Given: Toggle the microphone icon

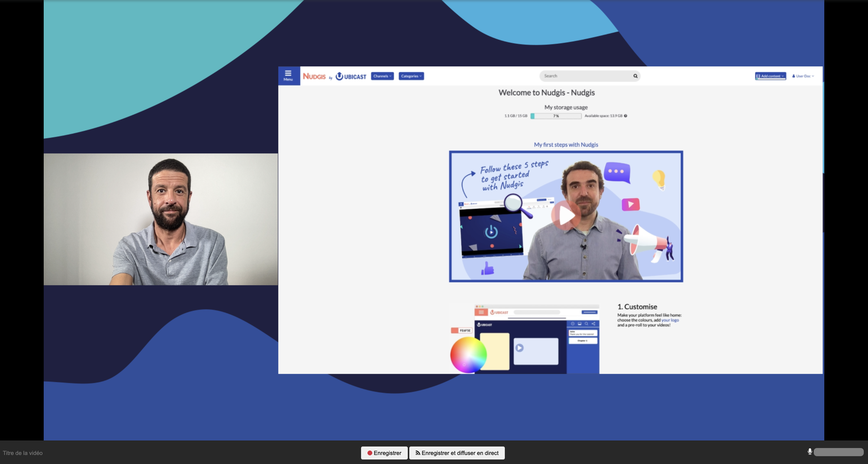Looking at the screenshot, I should tap(810, 452).
